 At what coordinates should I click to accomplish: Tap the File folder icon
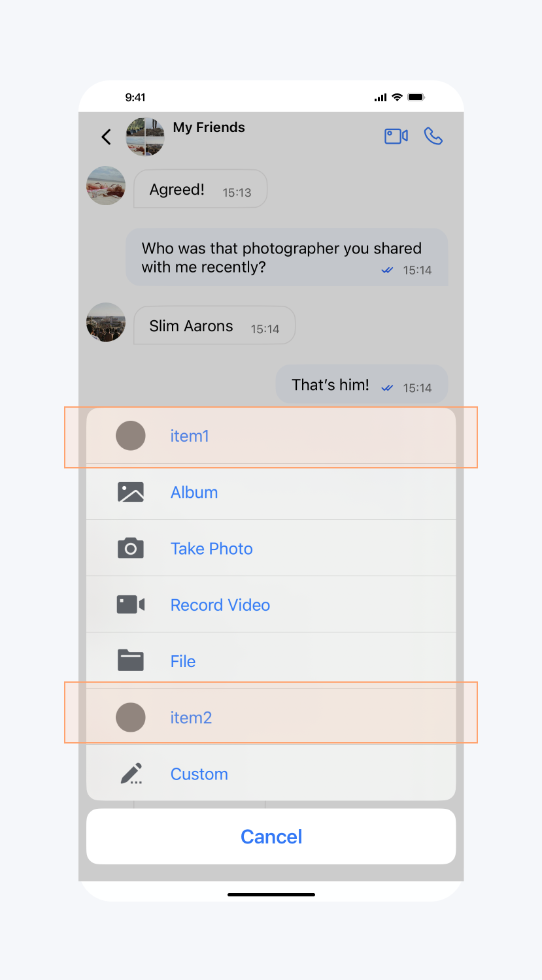(x=131, y=661)
